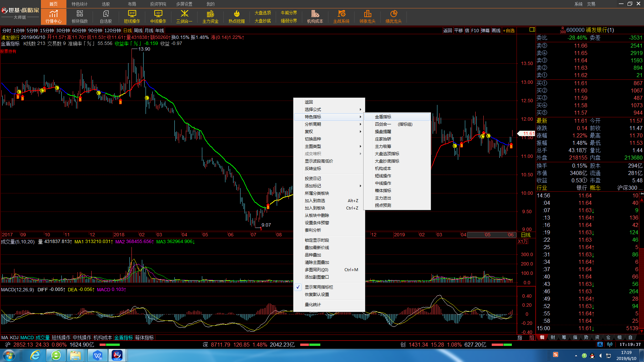Click the blue 买 status bar icon
644x362 pixels.
click(600, 344)
